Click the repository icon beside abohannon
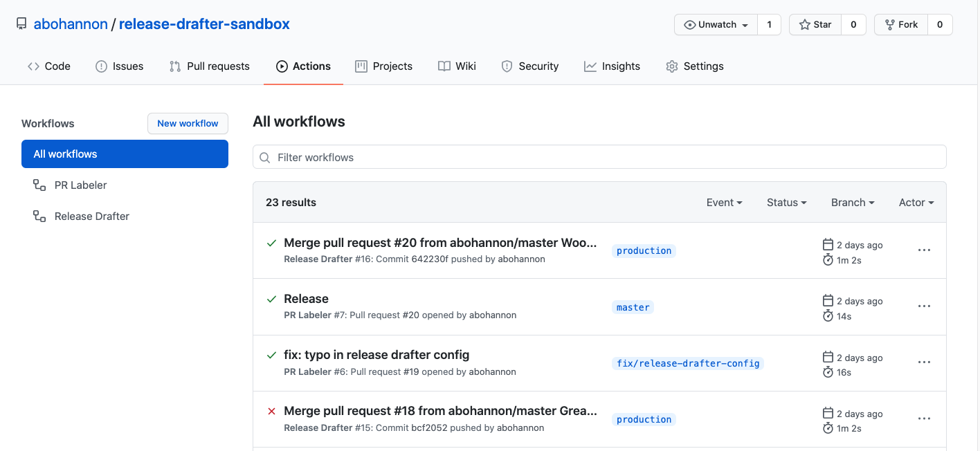 tap(21, 24)
